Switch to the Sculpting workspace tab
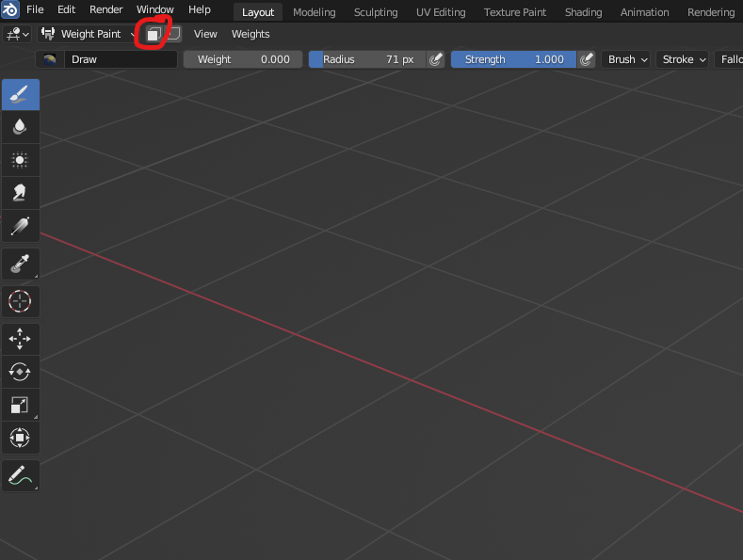The image size is (743, 560). click(x=376, y=12)
